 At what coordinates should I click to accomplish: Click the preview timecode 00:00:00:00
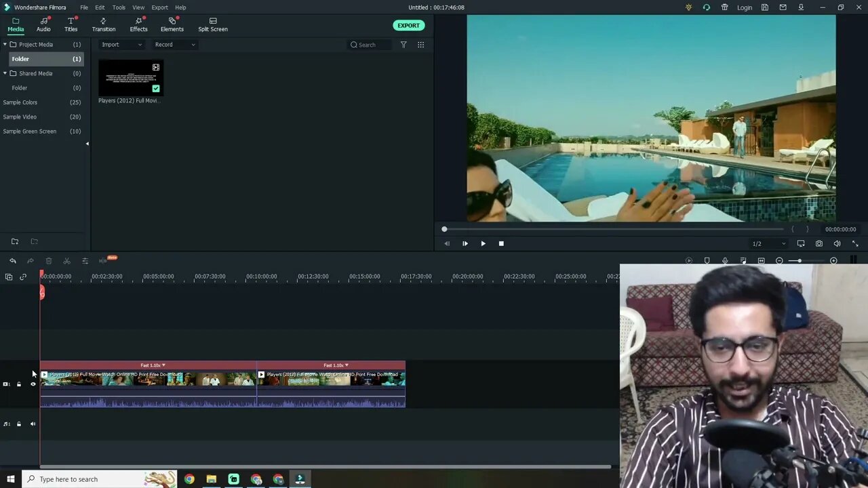[x=840, y=229]
